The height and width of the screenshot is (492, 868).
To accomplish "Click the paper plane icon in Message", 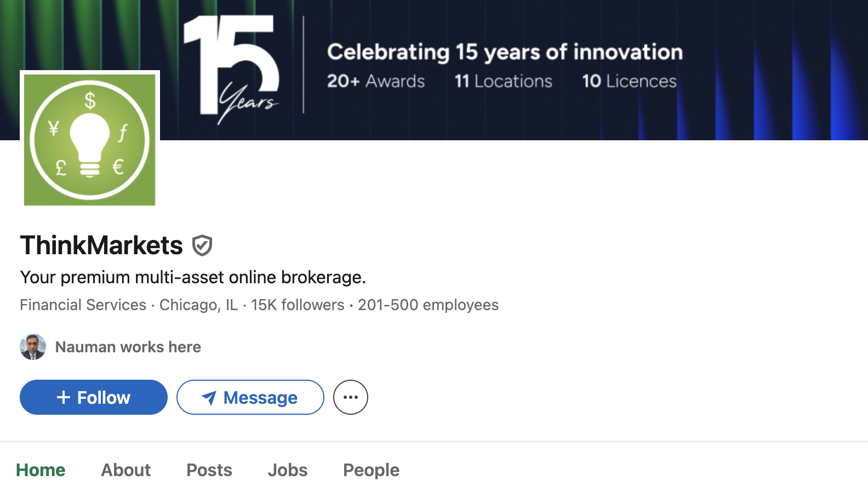I will pyautogui.click(x=209, y=398).
